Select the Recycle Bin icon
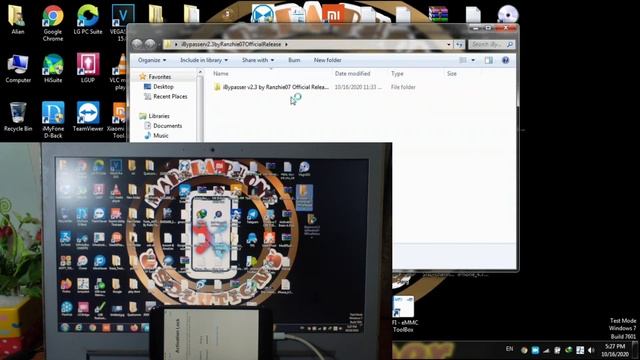Viewport: 640px width, 360px height. 18,117
